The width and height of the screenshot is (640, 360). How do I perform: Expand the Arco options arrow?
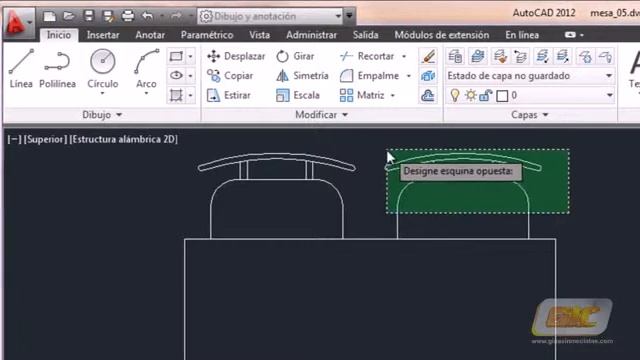146,94
